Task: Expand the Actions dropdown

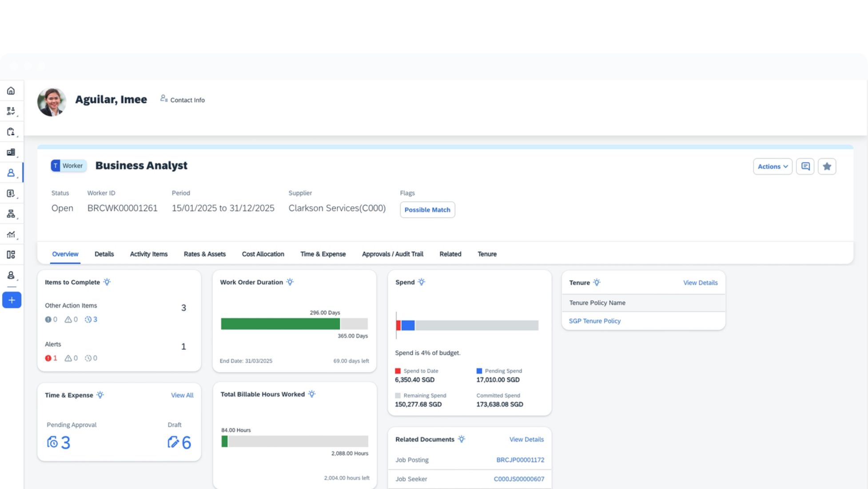Action: [x=772, y=166]
